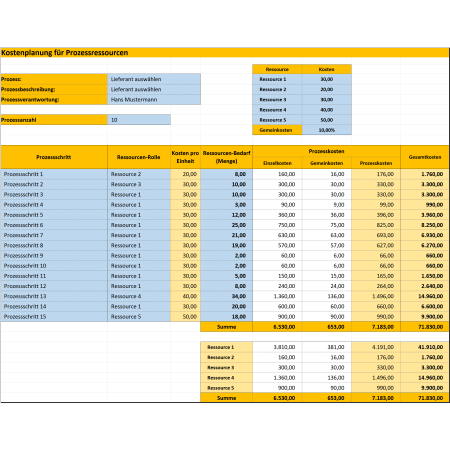
Task: Click the Prozess value 'Lieferant auswählen' cell
Action: click(x=154, y=79)
